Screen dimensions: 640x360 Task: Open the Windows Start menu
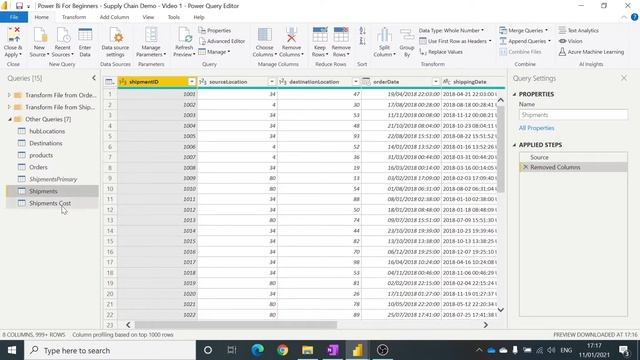point(12,350)
